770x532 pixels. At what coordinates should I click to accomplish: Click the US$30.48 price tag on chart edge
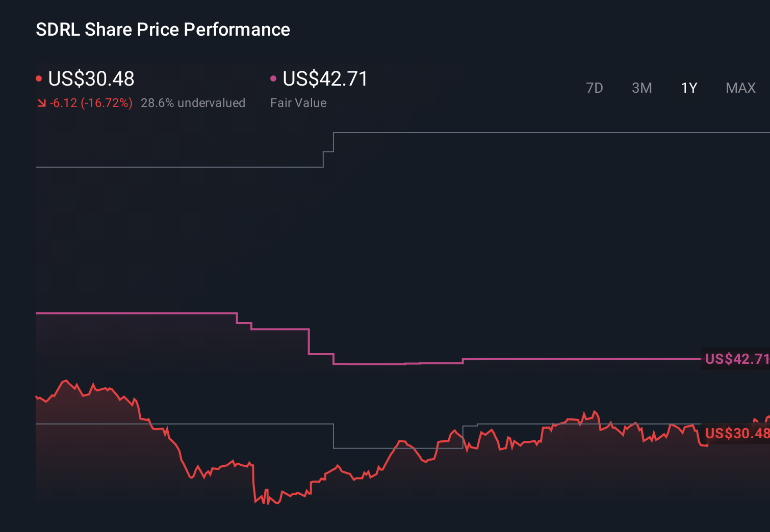(736, 434)
